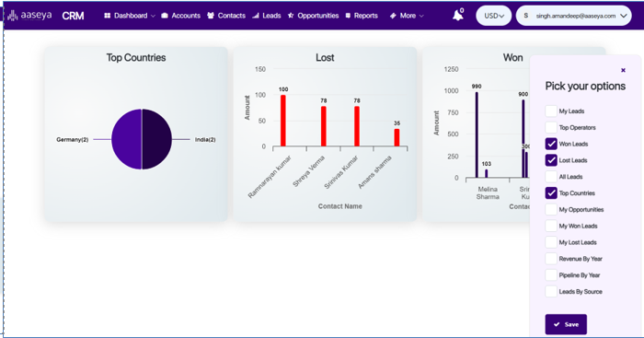This screenshot has width=644, height=338.
Task: Click the Won chart title
Action: [513, 58]
